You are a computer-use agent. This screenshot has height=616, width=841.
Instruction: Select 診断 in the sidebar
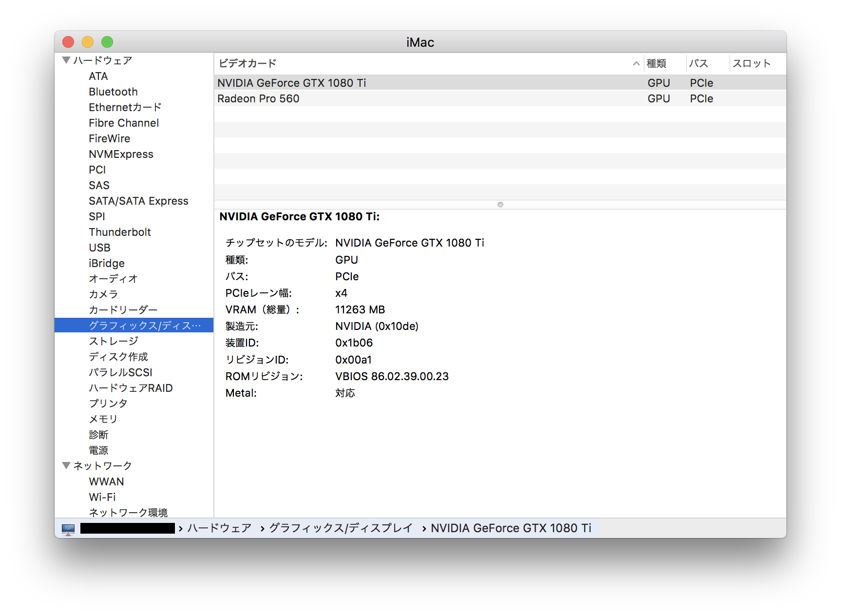(99, 434)
